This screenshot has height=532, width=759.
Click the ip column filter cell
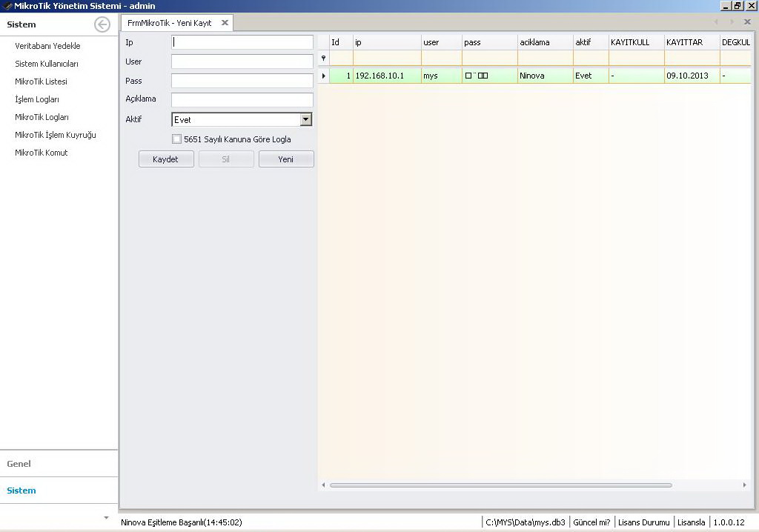[387, 58]
